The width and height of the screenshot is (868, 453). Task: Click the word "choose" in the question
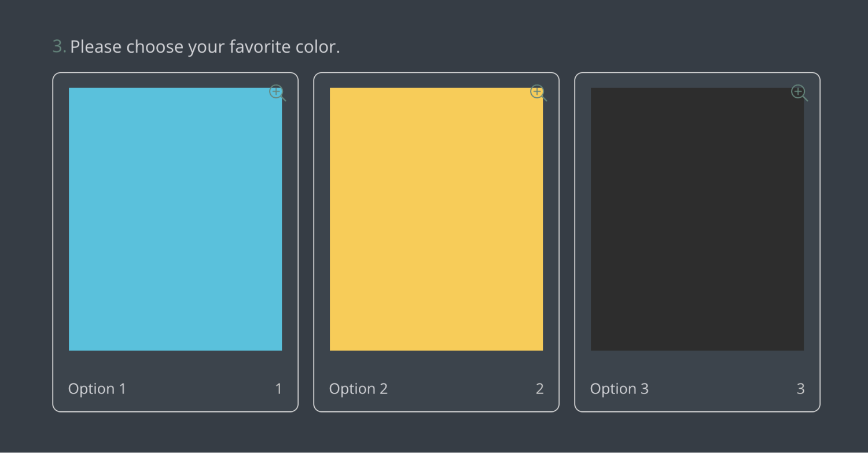(155, 47)
